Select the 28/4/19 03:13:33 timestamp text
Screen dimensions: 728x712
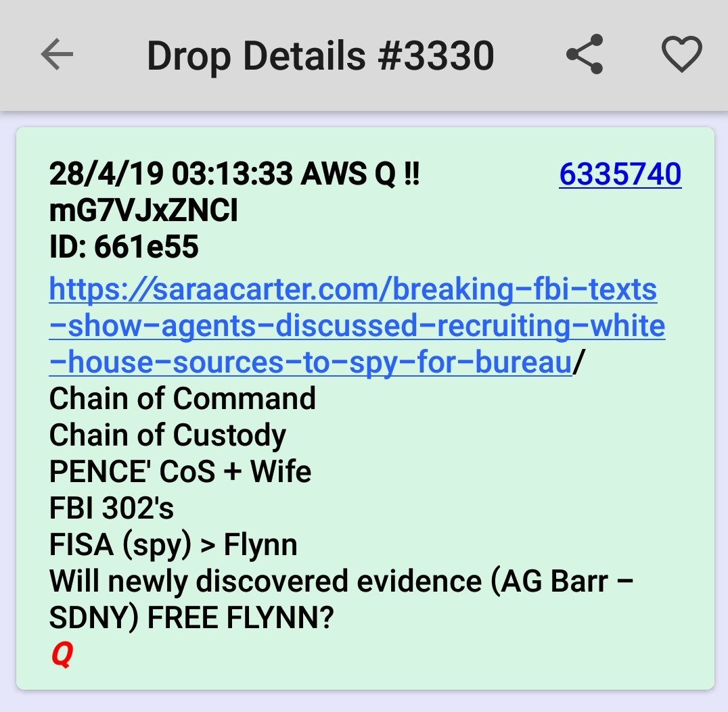click(x=171, y=174)
